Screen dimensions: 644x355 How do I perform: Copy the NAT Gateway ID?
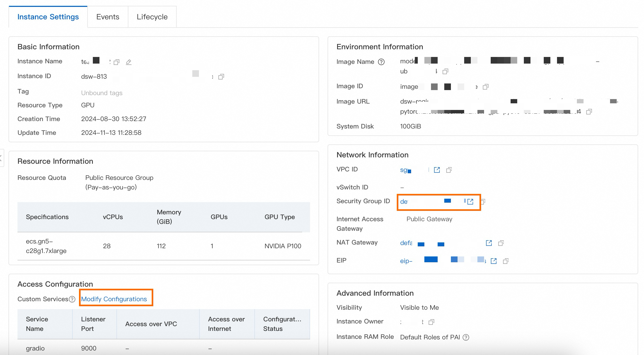[501, 243]
